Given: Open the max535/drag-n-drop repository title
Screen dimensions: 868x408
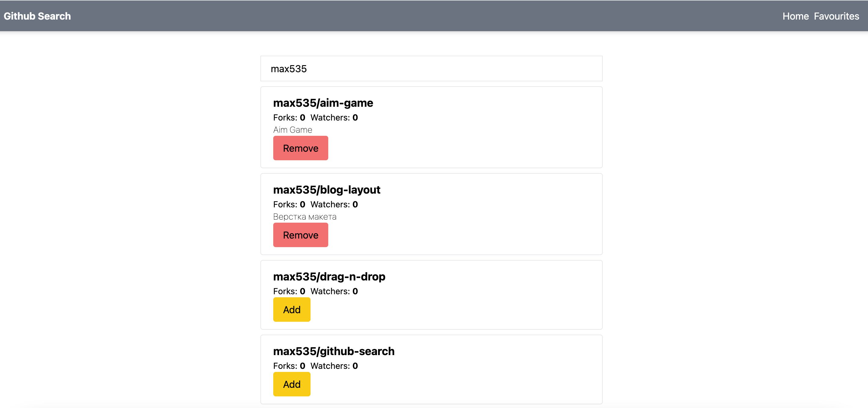Looking at the screenshot, I should [329, 276].
